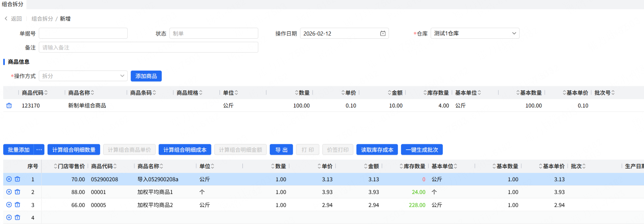Click the 添加商品 button
Image resolution: width=644 pixels, height=224 pixels.
pos(146,76)
